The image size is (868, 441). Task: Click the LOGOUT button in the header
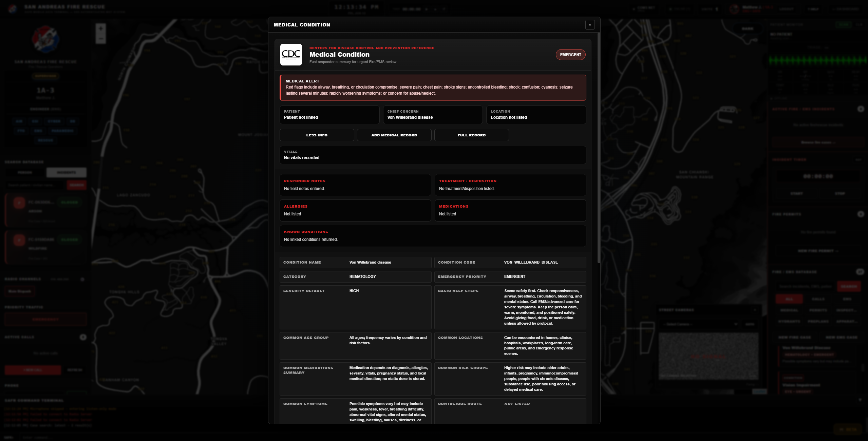click(x=786, y=9)
